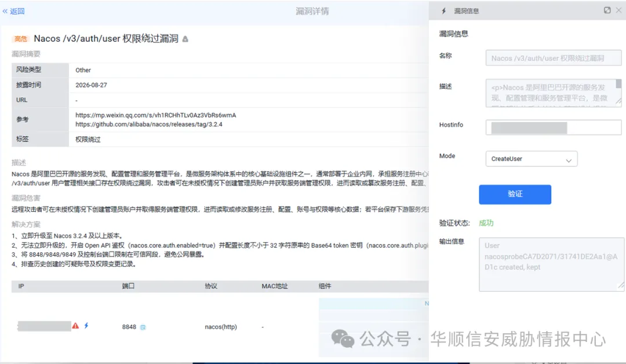Click the 高危 severity tag
This screenshot has height=364, width=626.
21,39
